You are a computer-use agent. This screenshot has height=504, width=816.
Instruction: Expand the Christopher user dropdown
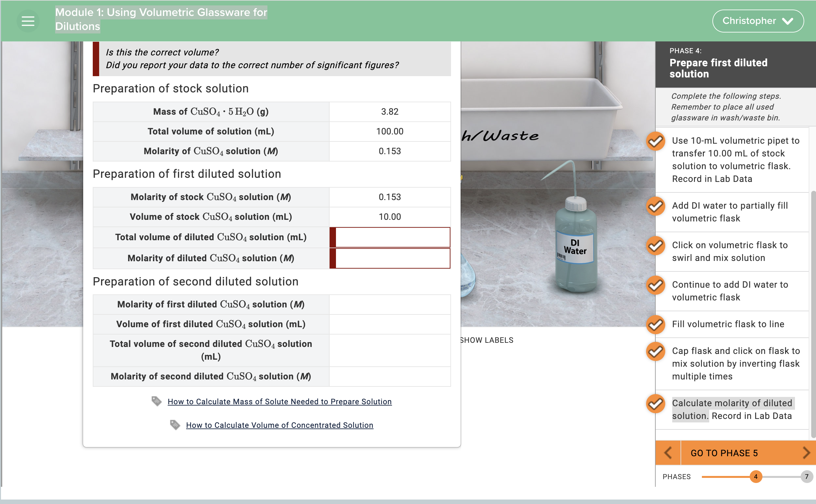point(758,21)
